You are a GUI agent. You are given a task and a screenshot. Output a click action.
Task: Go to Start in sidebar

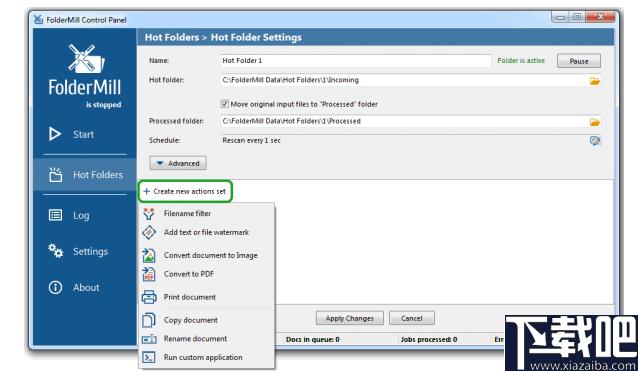pyautogui.click(x=83, y=134)
